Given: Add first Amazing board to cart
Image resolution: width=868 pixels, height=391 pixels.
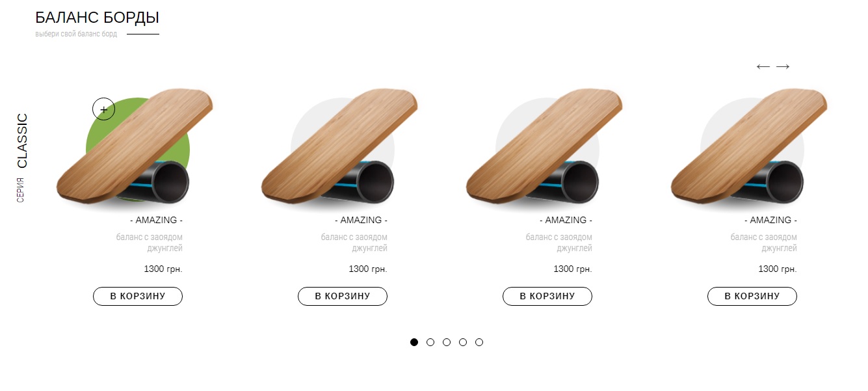Looking at the screenshot, I should tap(138, 296).
